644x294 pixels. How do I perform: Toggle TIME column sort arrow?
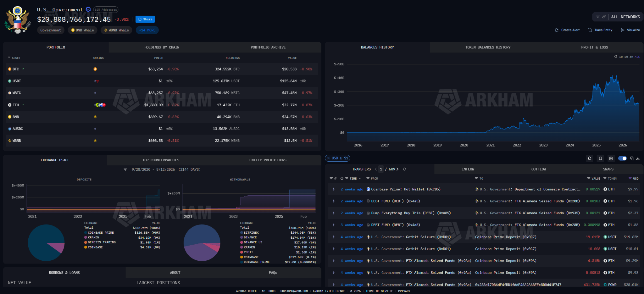[360, 179]
